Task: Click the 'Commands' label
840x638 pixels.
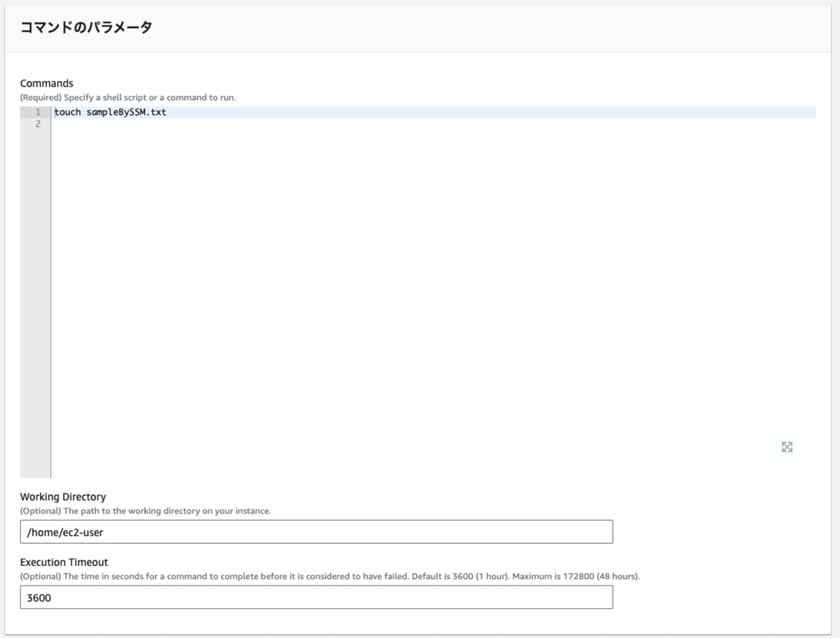Action: [x=47, y=83]
